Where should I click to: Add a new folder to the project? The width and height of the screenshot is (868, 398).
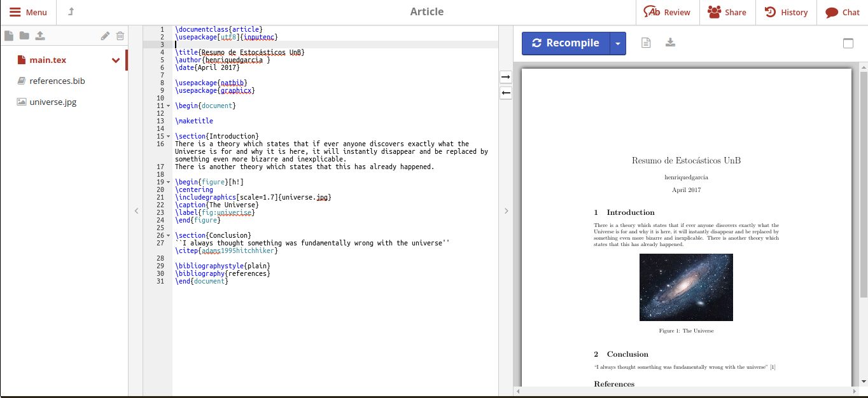(24, 36)
